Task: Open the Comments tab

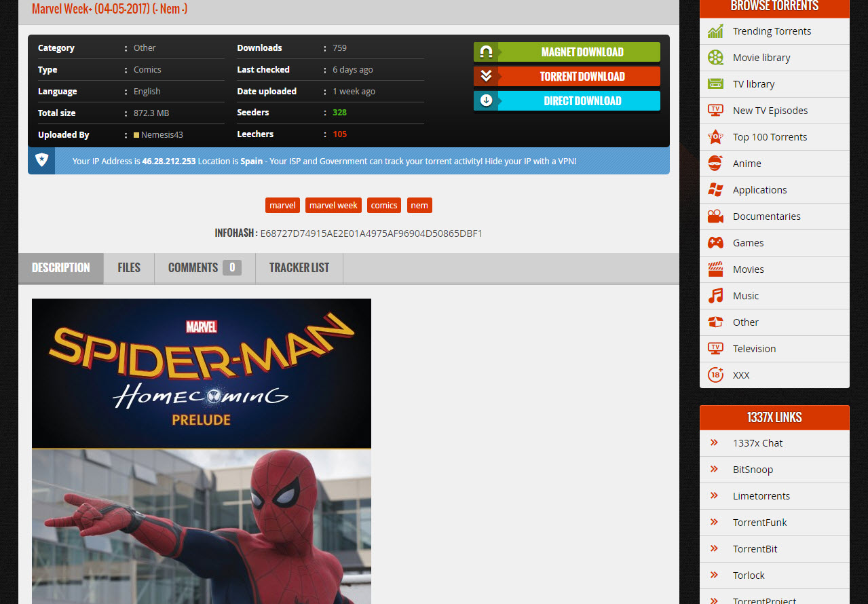Action: 204,268
